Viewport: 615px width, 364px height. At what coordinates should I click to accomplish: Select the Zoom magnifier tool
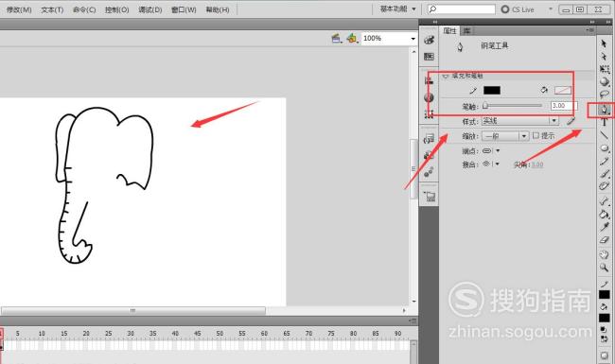[x=604, y=268]
